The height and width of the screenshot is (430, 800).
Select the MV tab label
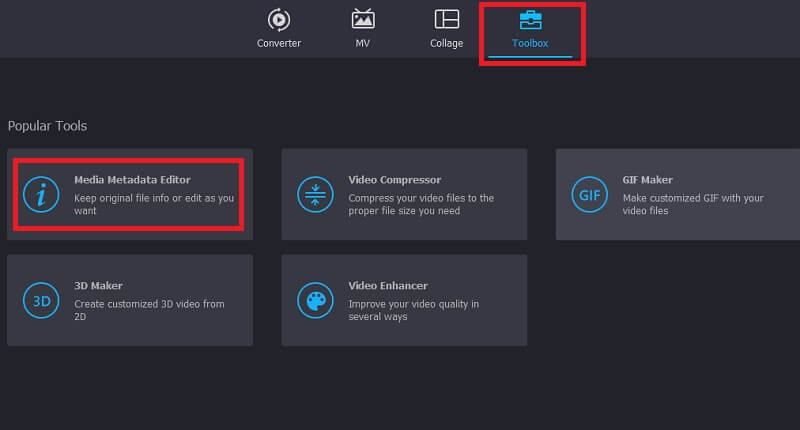click(x=363, y=44)
